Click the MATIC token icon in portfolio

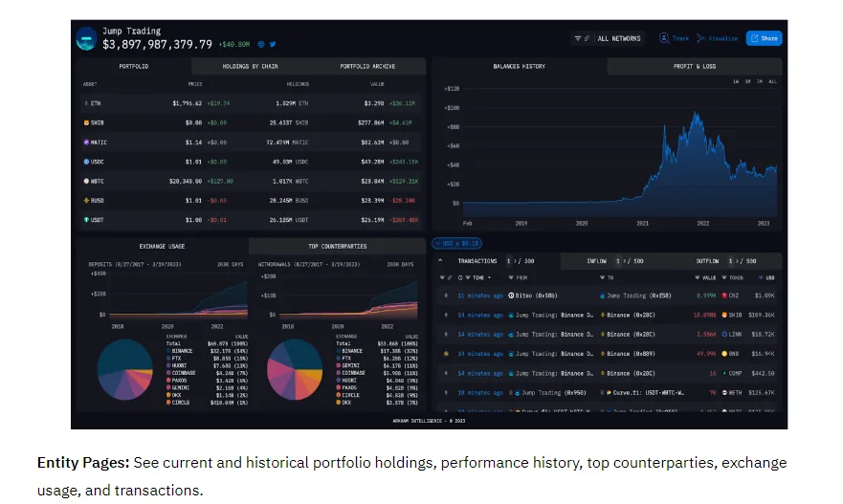click(x=86, y=142)
